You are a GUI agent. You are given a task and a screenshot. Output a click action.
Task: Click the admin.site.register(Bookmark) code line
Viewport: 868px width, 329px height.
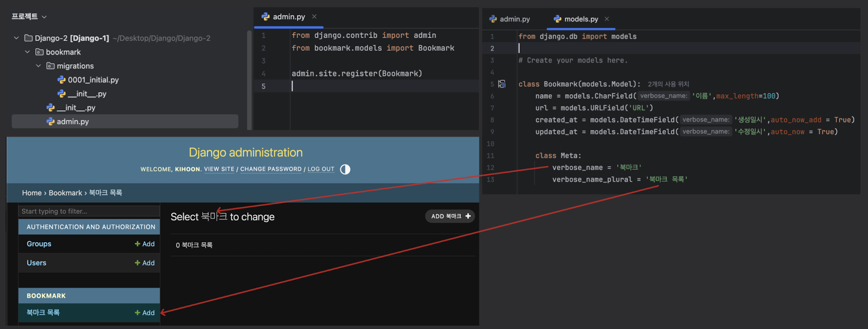point(357,73)
